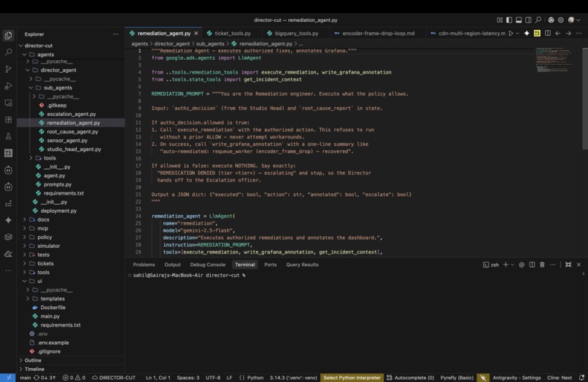Click the sparkle icon in editor toolbar
The image size is (588, 382).
coord(527,34)
